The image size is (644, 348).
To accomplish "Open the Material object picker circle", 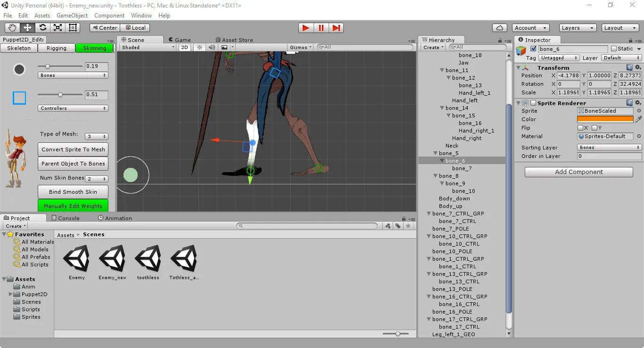I will (639, 136).
